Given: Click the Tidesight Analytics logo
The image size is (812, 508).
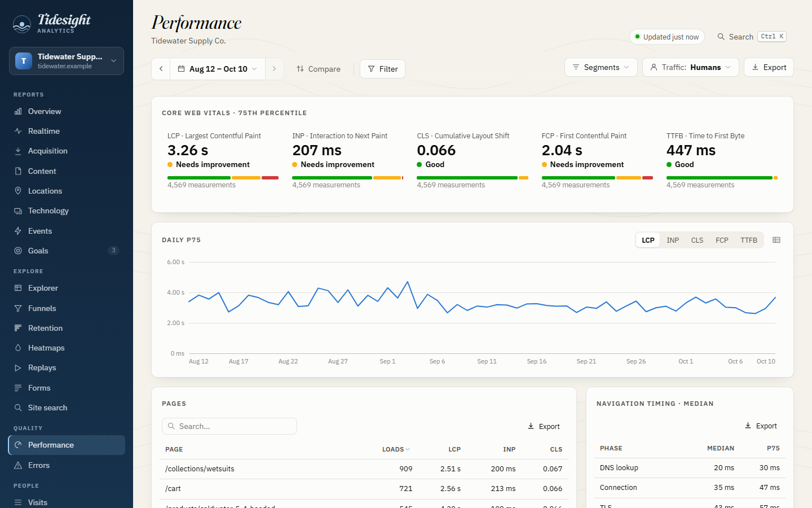Looking at the screenshot, I should [52, 23].
